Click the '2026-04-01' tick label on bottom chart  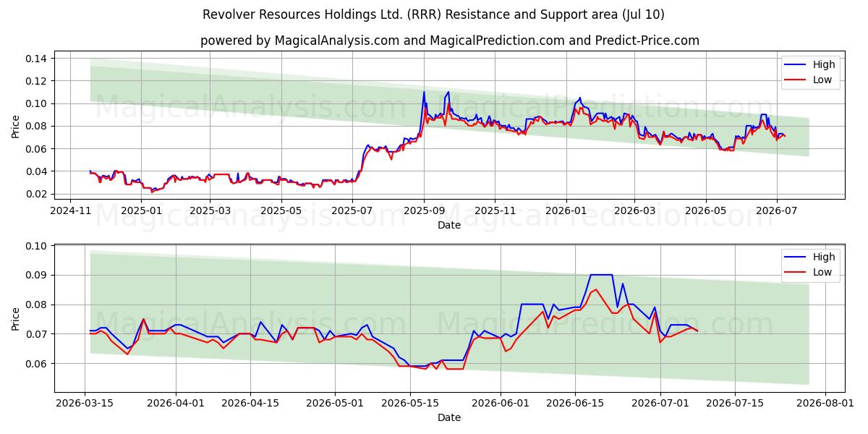click(176, 403)
